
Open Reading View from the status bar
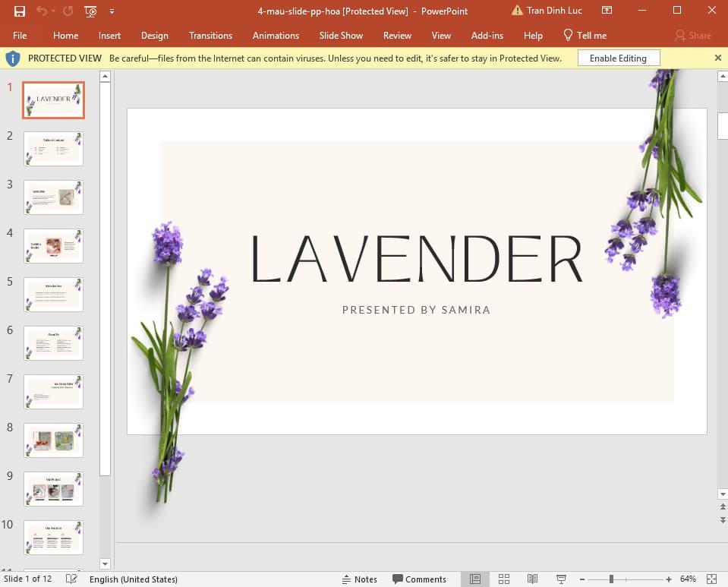tap(531, 579)
